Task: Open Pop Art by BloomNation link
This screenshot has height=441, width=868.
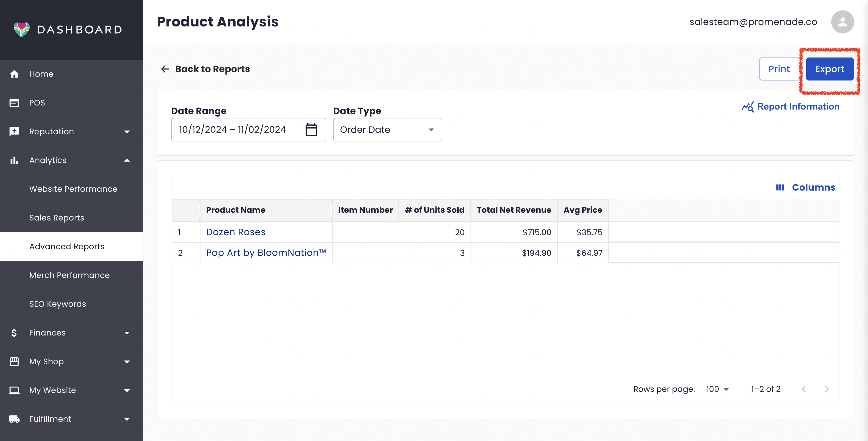Action: tap(266, 253)
